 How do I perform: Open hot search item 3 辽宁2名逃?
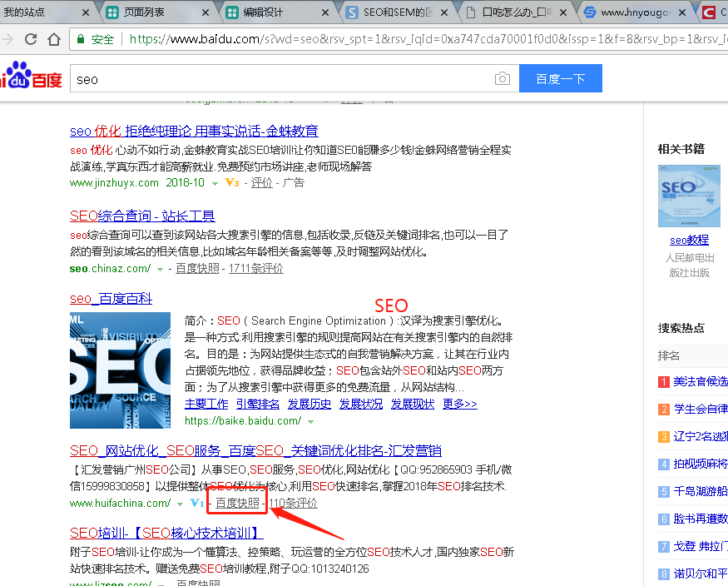pyautogui.click(x=701, y=436)
